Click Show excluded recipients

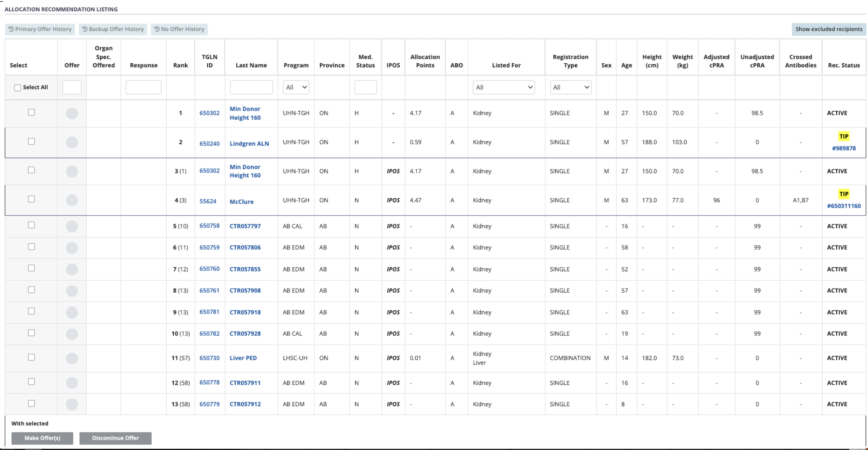829,29
